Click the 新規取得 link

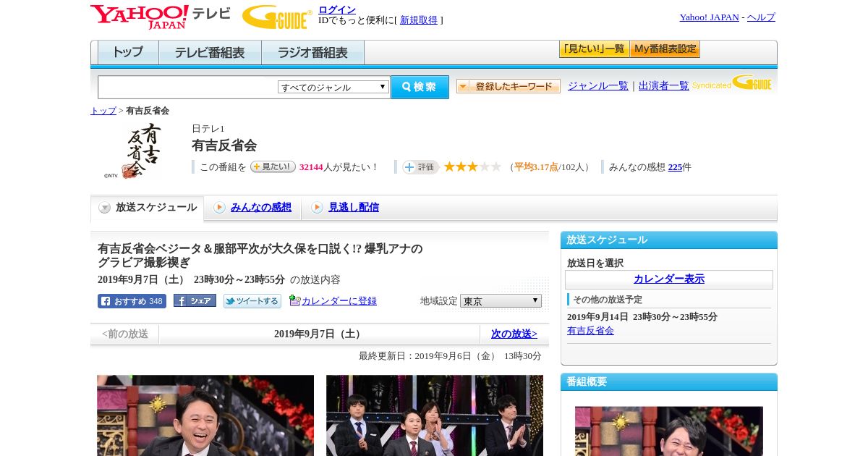coord(419,20)
